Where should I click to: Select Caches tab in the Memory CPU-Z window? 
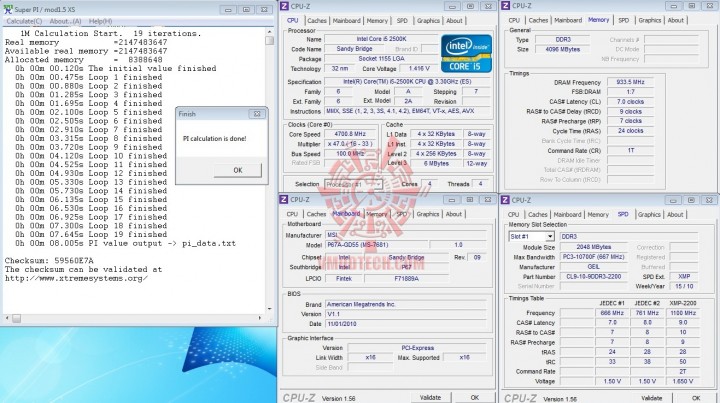tap(538, 20)
